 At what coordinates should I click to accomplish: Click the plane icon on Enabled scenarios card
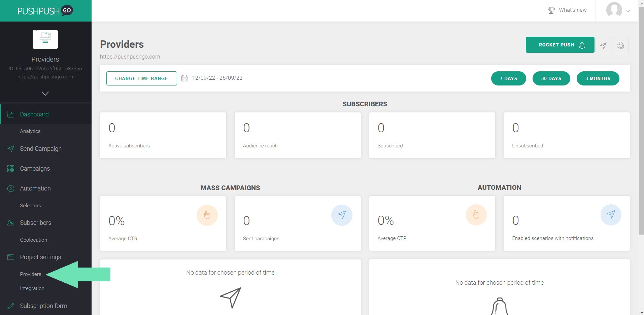(611, 215)
